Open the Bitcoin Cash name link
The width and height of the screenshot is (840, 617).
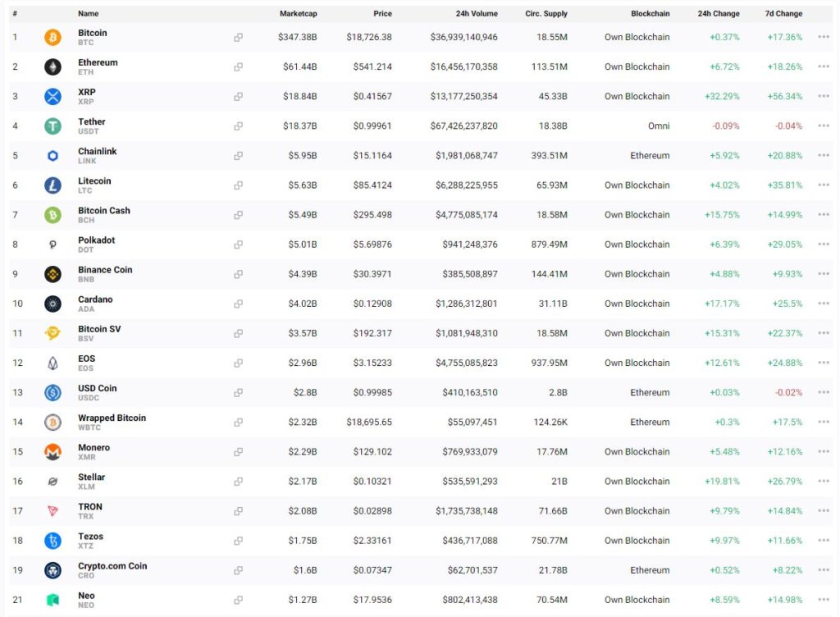104,211
